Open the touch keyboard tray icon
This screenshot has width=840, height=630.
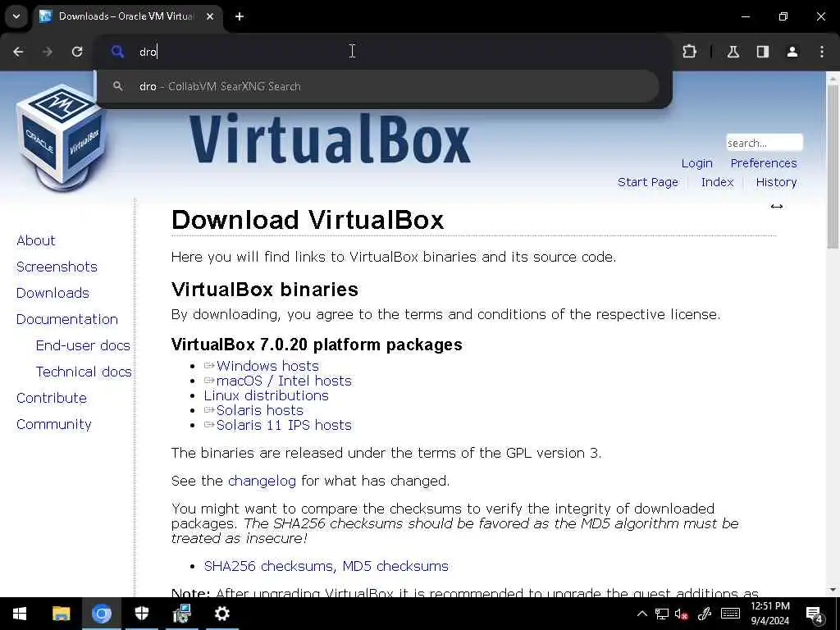730,614
